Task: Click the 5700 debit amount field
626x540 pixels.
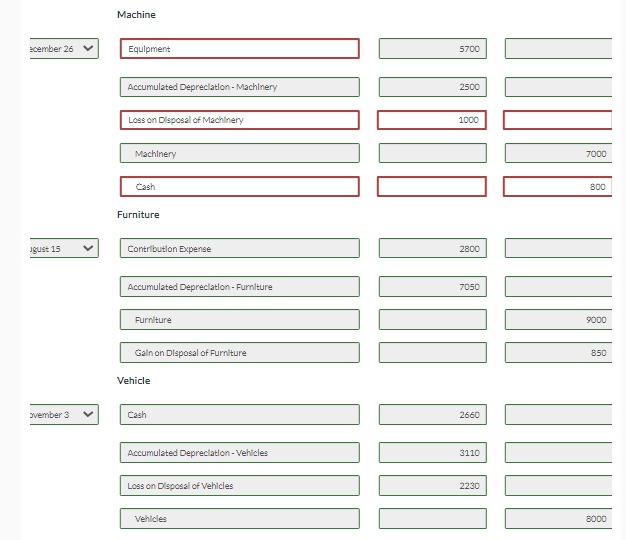Action: coord(433,49)
